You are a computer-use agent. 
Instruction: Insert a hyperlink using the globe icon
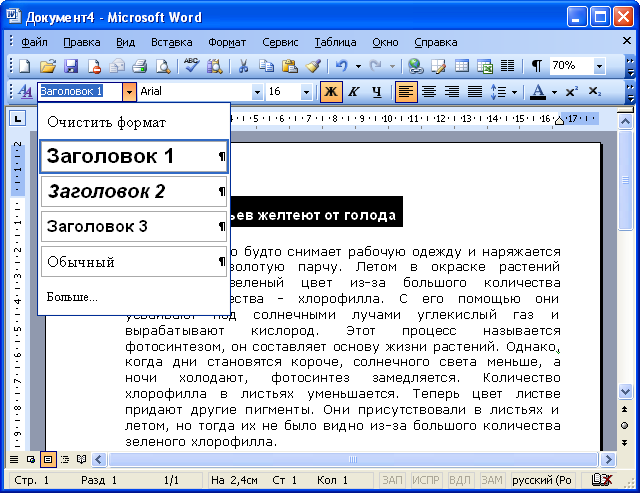point(415,66)
